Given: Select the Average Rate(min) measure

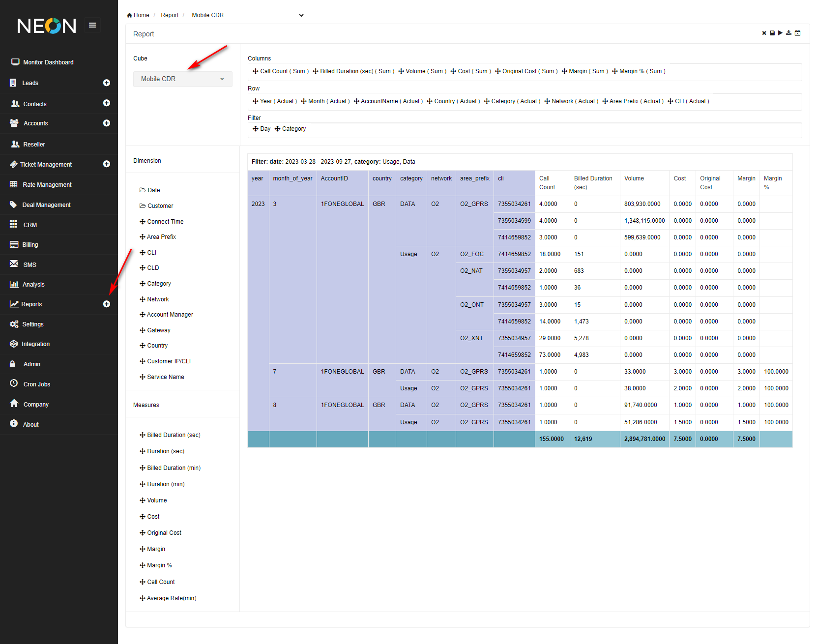Looking at the screenshot, I should pyautogui.click(x=171, y=598).
